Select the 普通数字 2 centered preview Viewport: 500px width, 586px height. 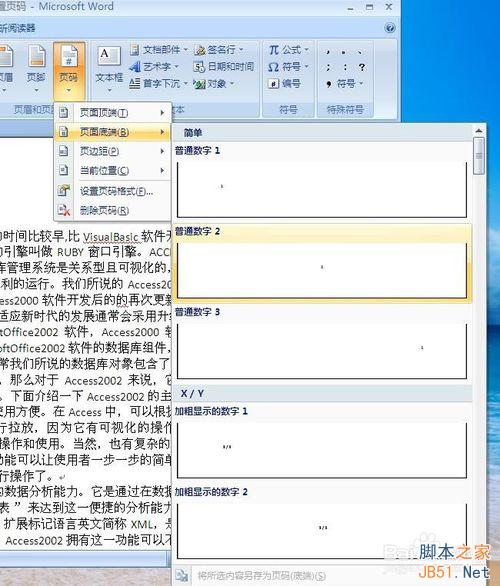(x=322, y=271)
